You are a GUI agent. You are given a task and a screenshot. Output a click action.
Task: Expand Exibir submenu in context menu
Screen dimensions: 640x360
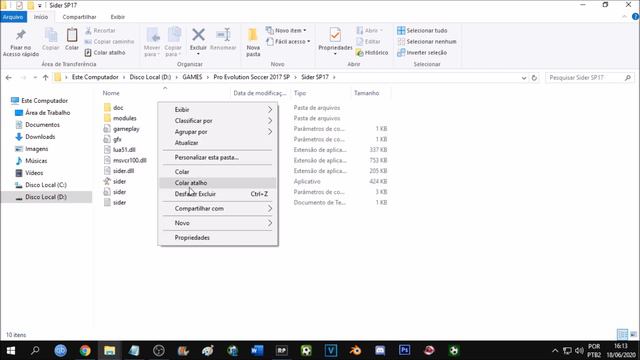pos(218,110)
